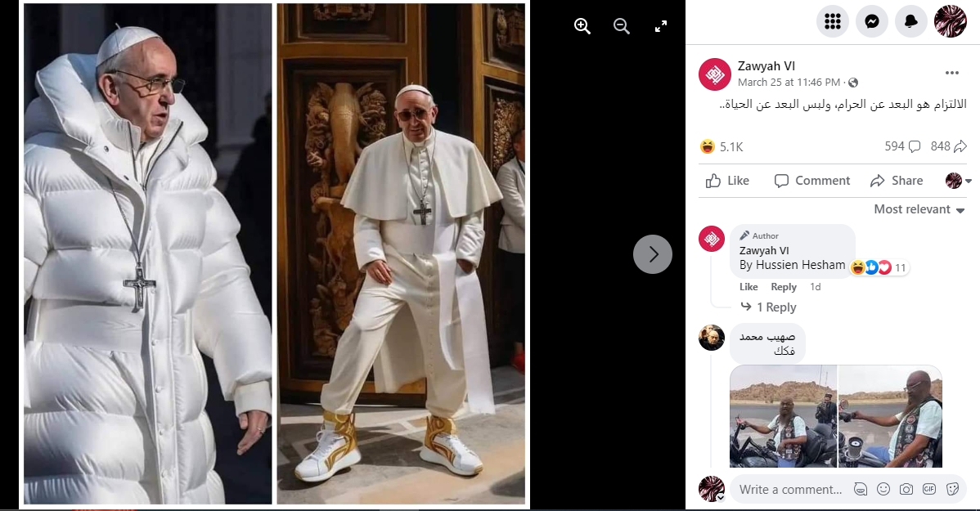Open post options three-dot menu
This screenshot has height=511, width=980.
click(x=952, y=73)
